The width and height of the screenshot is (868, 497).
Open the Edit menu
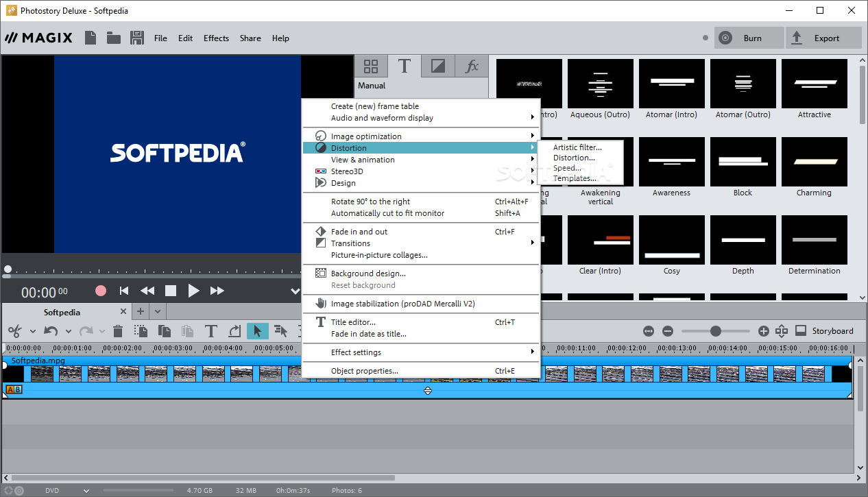[186, 38]
